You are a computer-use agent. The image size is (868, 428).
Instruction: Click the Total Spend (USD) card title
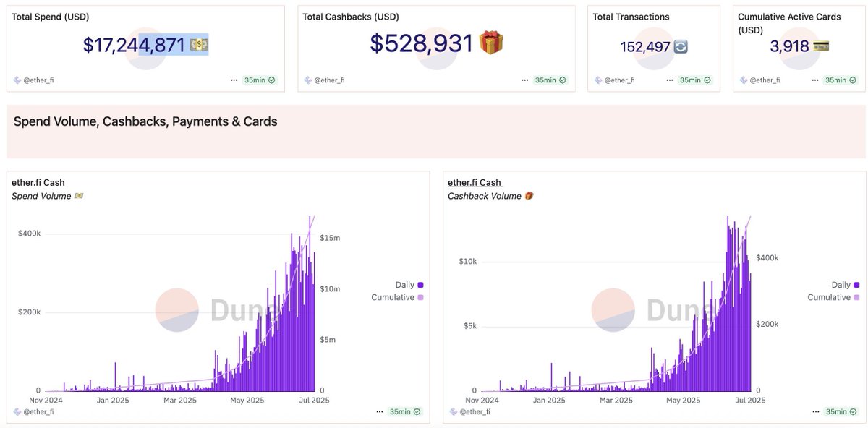[51, 17]
